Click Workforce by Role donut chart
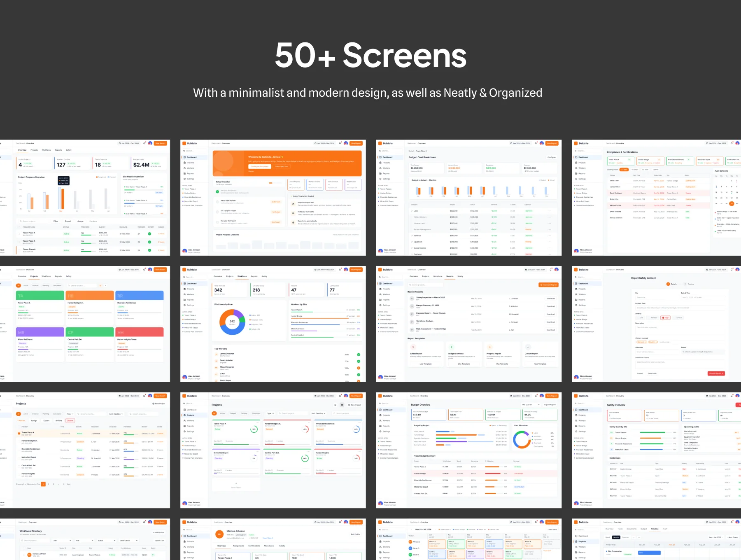Viewport: 741px width, 560px height. click(232, 322)
